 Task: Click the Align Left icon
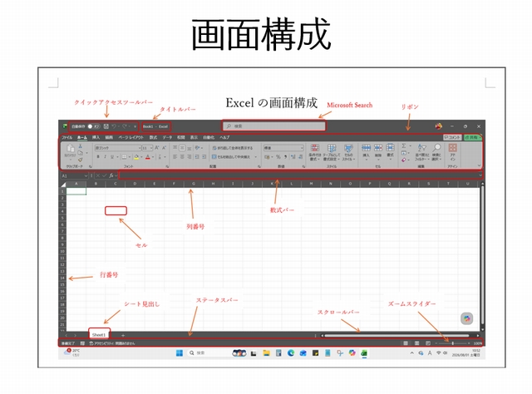175,157
